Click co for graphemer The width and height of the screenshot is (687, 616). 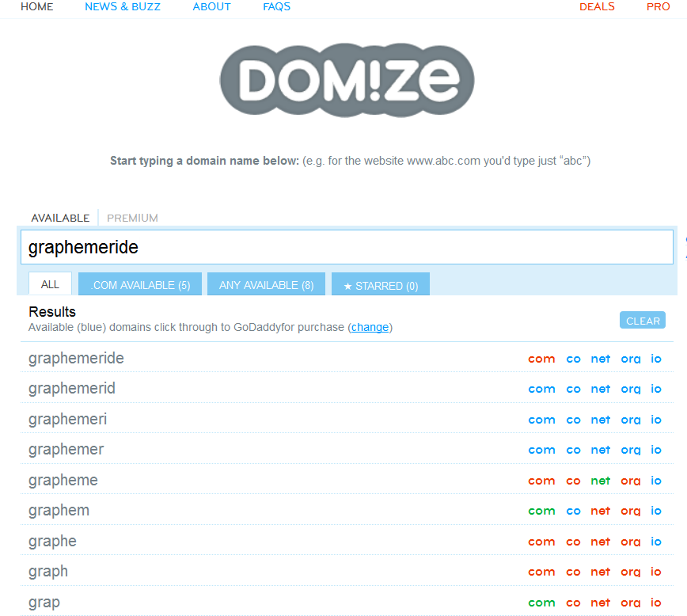tap(574, 450)
